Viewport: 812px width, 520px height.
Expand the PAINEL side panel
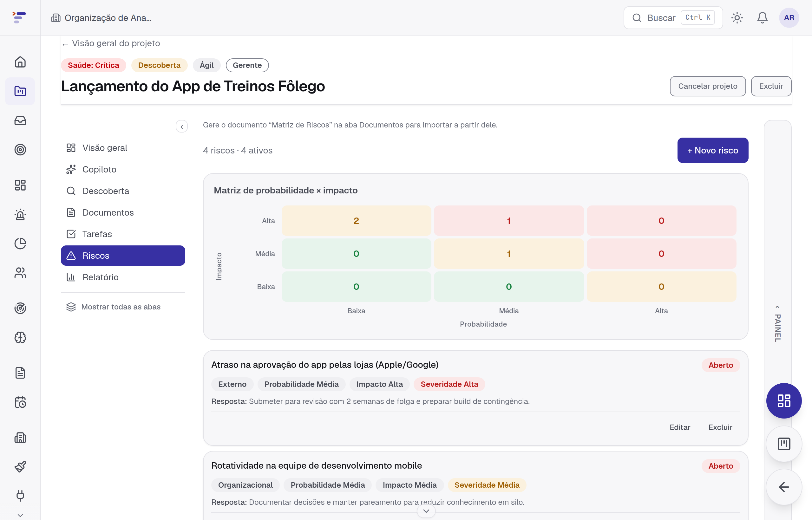[x=777, y=323]
